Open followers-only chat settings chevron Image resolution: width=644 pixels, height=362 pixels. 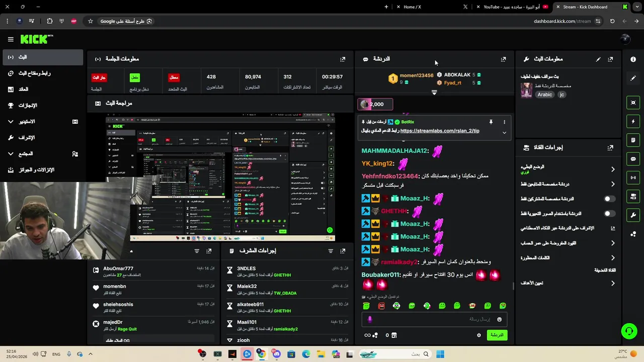coord(613,185)
